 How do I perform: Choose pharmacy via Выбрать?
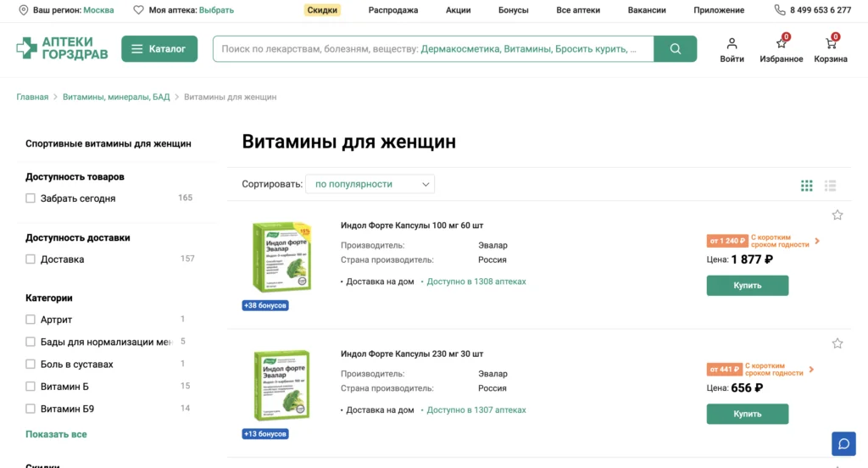(216, 10)
